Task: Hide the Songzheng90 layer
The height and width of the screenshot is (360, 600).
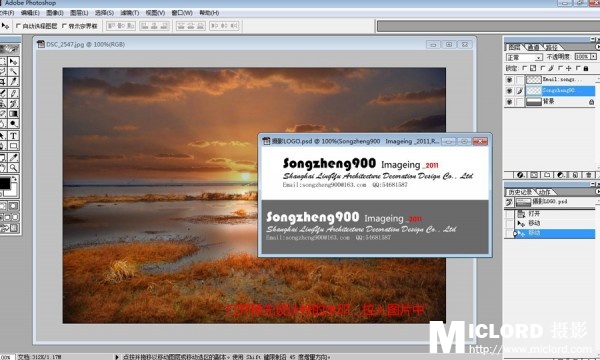Action: tap(509, 91)
